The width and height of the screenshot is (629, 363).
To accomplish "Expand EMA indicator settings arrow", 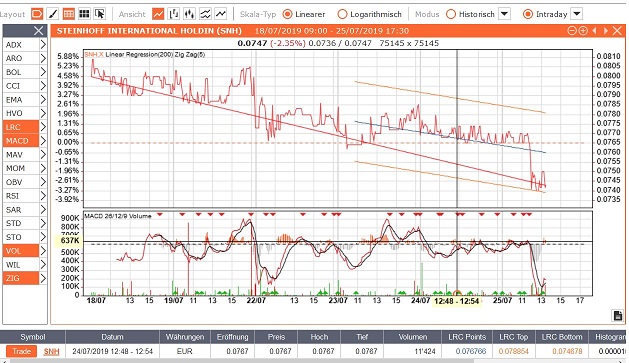I will [x=43, y=99].
